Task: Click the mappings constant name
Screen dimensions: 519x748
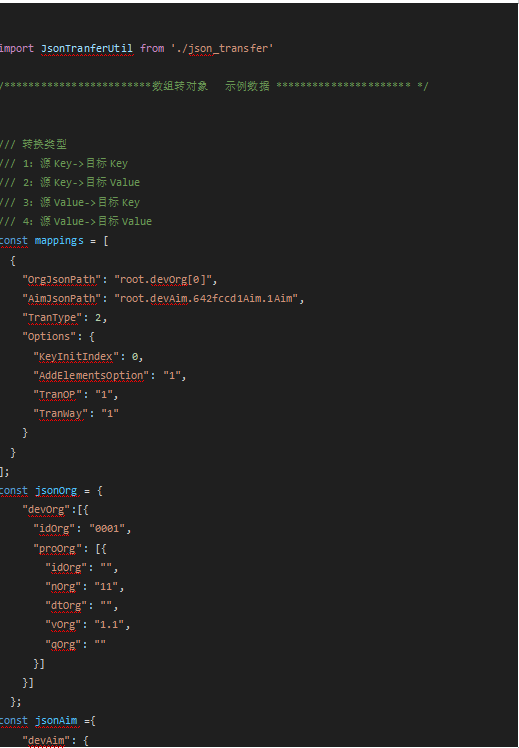Action: point(59,241)
